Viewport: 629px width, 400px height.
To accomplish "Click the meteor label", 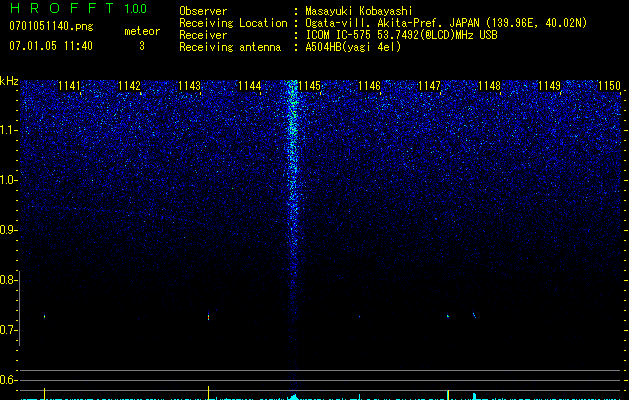I will click(x=142, y=31).
